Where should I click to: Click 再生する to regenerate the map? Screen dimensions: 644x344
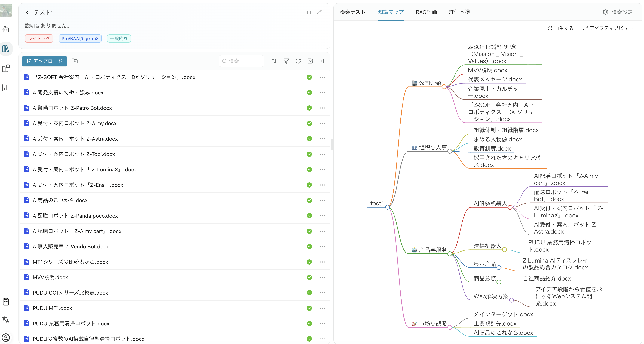click(560, 28)
